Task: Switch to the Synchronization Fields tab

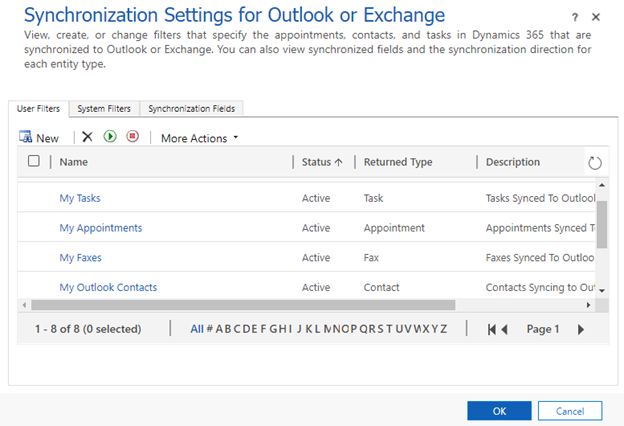Action: point(191,108)
